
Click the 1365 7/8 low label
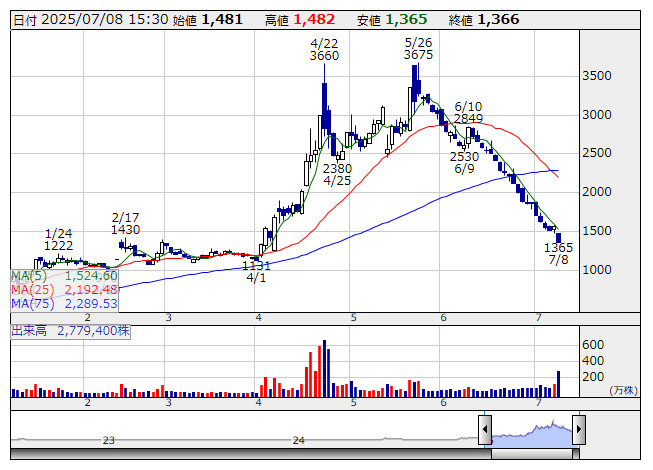(x=558, y=254)
